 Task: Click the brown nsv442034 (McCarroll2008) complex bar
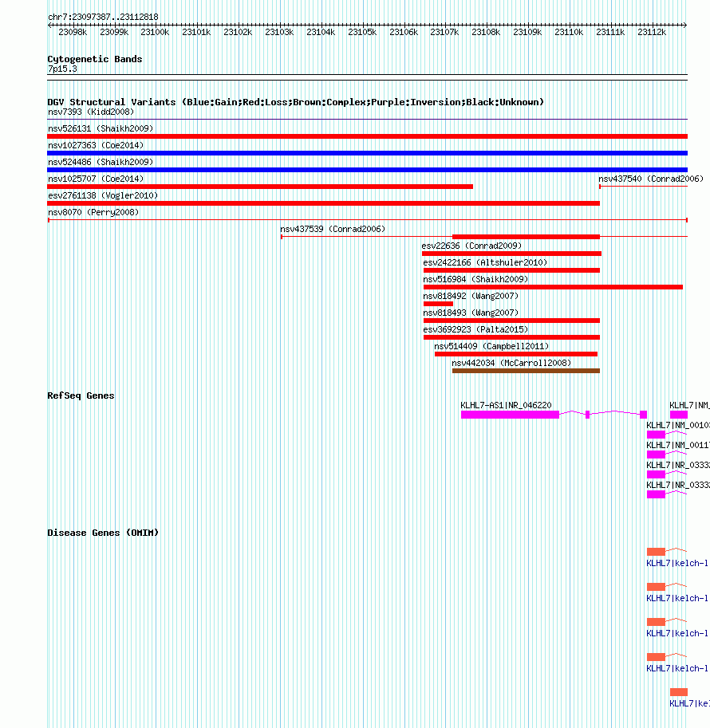pos(526,371)
